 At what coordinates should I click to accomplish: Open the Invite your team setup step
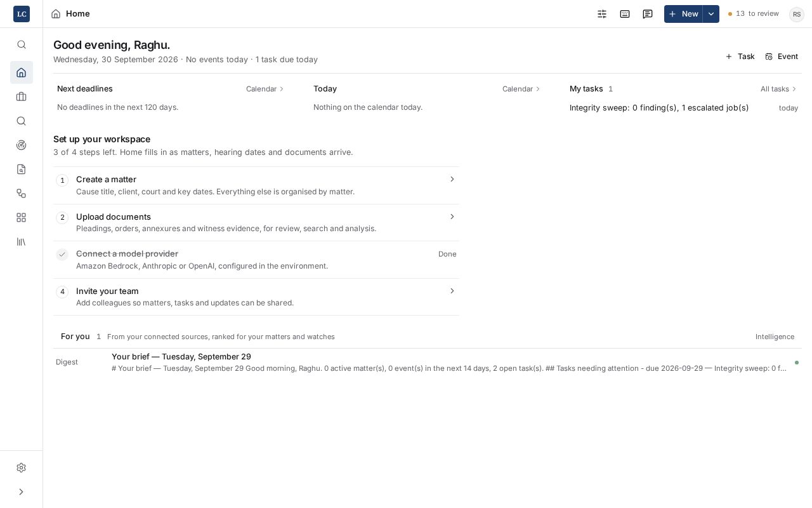pyautogui.click(x=256, y=297)
